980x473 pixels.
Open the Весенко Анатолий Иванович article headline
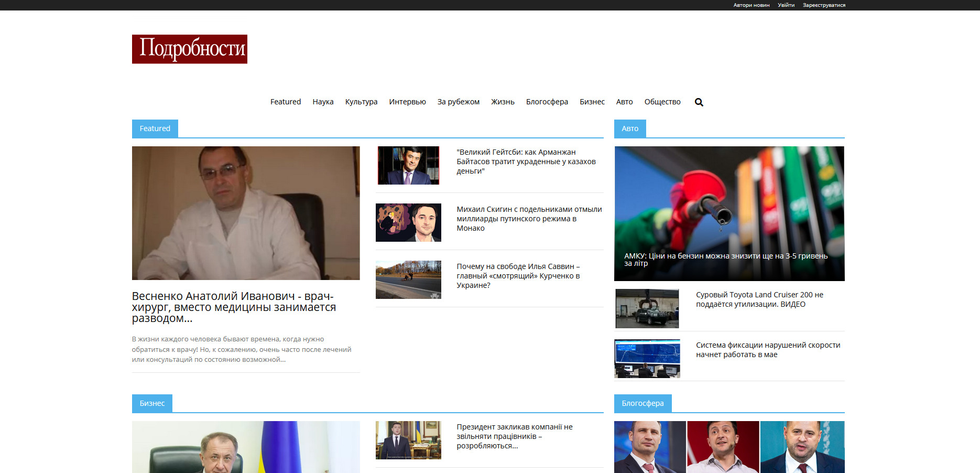(x=234, y=307)
